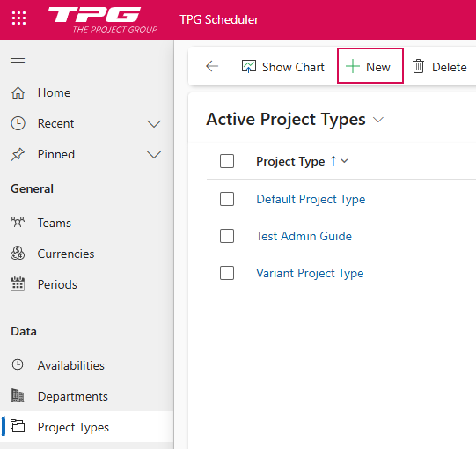Click the Delete trash can icon
The image size is (476, 449).
418,66
